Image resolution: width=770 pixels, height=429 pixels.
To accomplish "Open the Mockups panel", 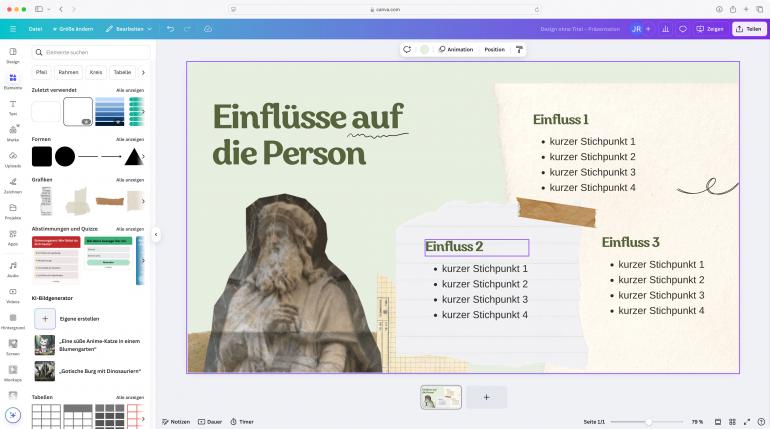I will (13, 373).
